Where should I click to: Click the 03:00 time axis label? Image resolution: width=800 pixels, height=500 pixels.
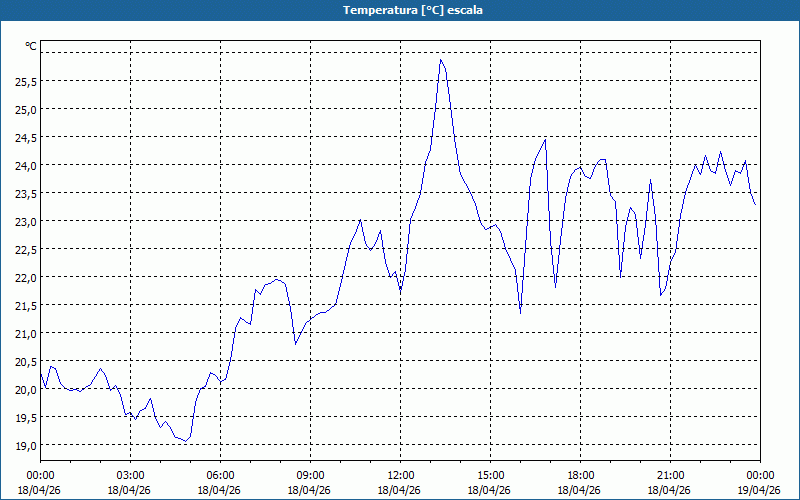[x=131, y=475]
